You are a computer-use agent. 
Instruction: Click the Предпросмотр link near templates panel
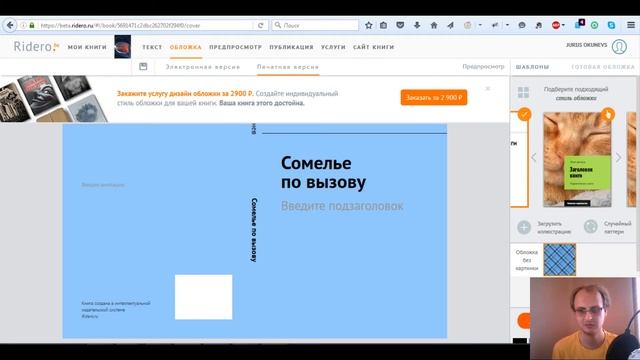[x=483, y=66]
